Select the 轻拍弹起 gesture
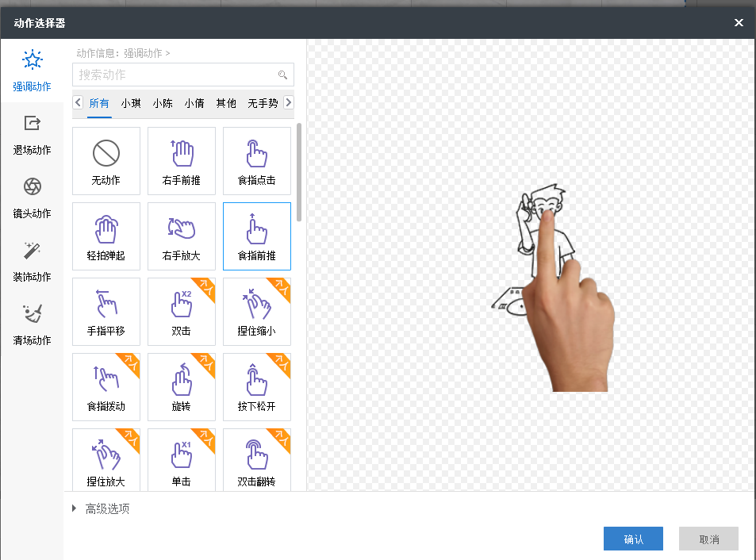 (106, 236)
